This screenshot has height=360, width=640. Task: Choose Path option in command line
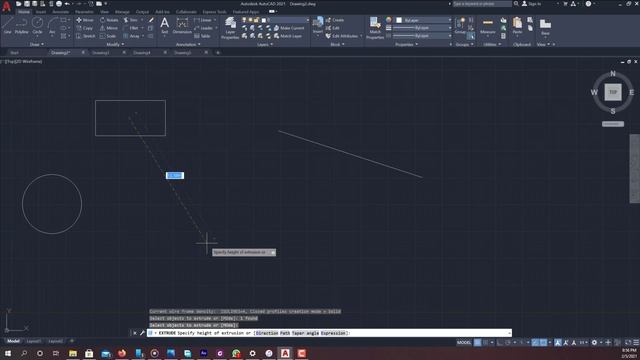coord(285,333)
